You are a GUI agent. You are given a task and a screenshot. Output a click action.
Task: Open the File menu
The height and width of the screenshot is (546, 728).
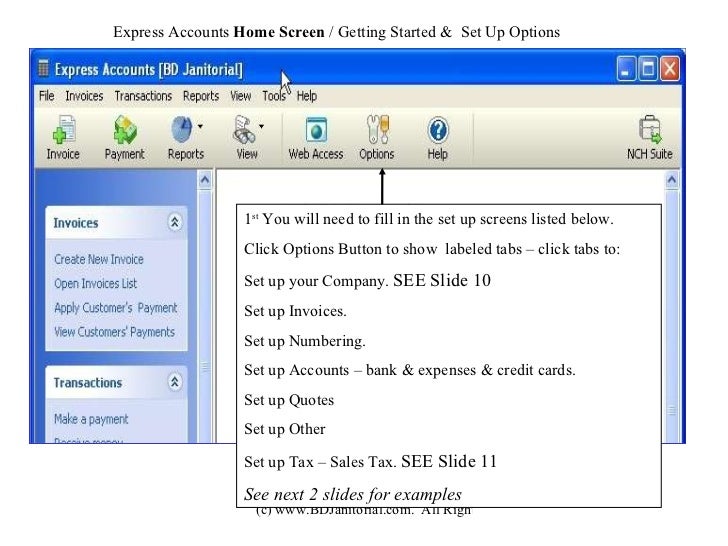click(x=46, y=96)
